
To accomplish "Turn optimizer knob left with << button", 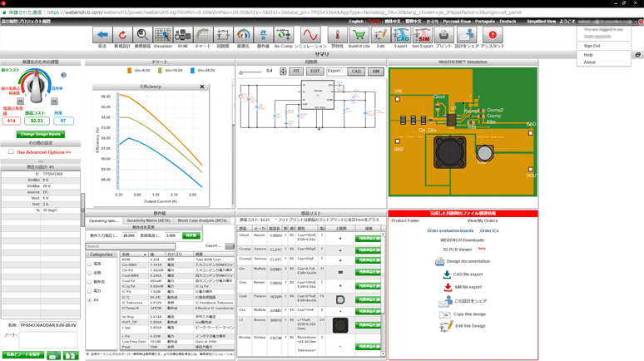I will pyautogui.click(x=20, y=101).
